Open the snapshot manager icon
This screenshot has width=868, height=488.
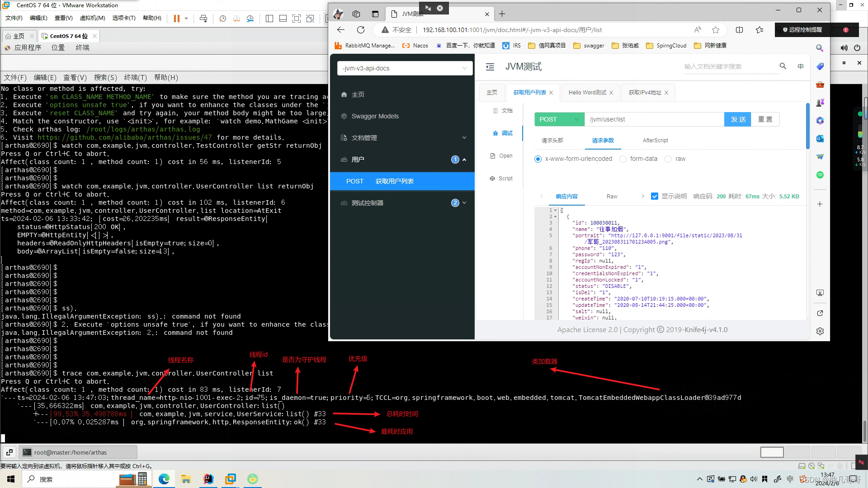click(250, 19)
